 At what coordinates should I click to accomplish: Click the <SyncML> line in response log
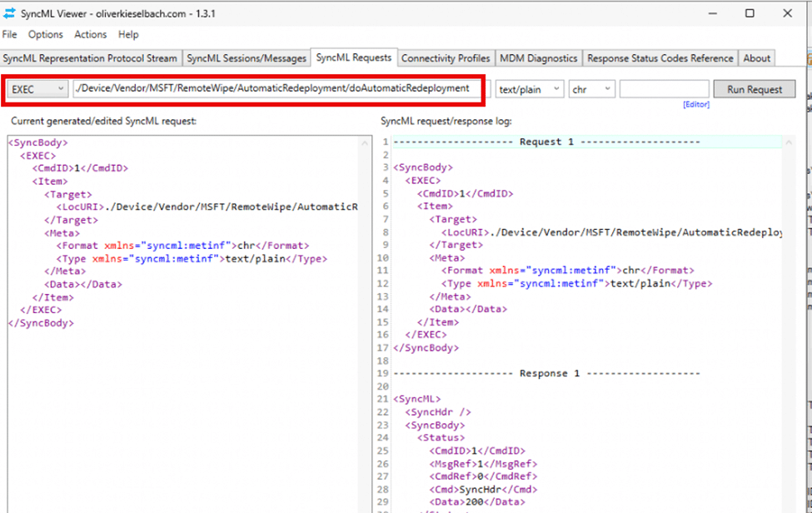coord(417,399)
